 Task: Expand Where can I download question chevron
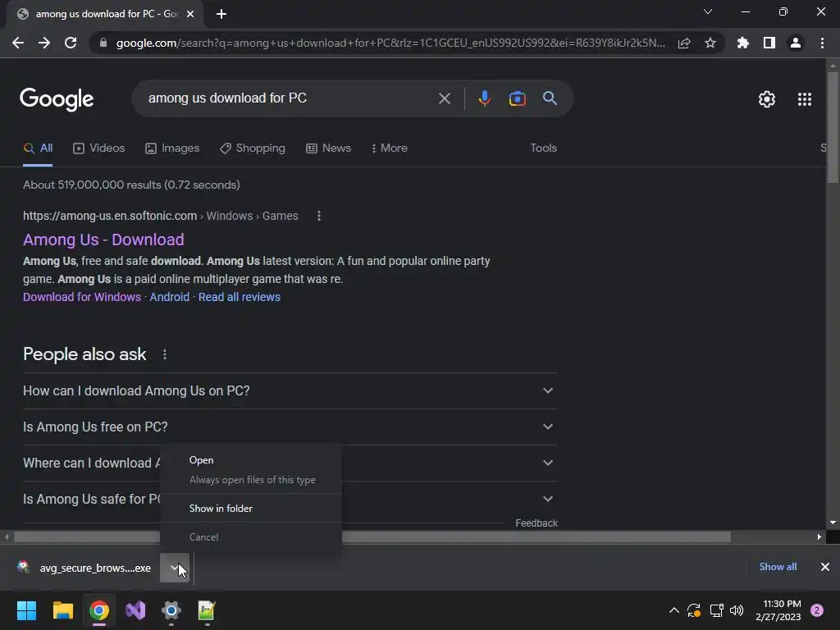pyautogui.click(x=547, y=463)
